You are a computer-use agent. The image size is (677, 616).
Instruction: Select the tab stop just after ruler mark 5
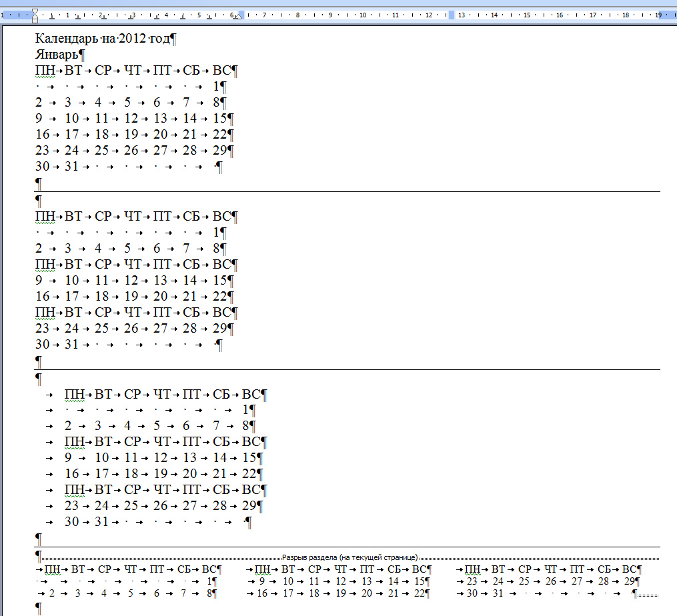[209, 17]
